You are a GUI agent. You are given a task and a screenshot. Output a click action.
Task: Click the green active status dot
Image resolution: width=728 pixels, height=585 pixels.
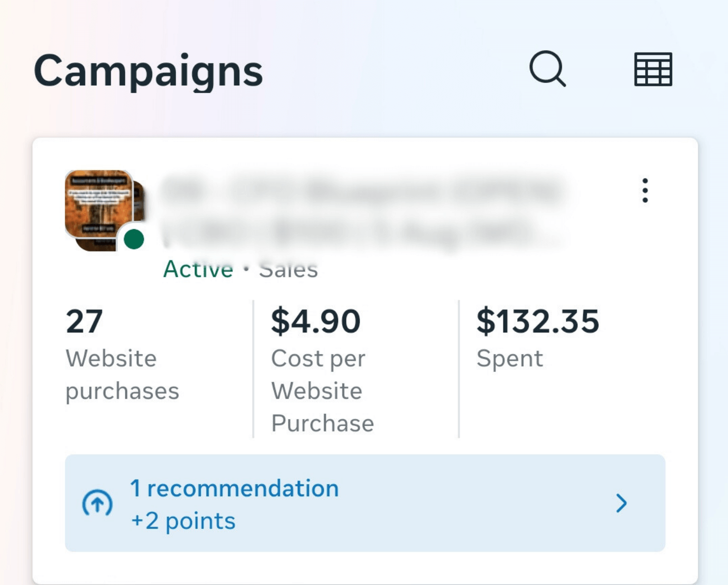[x=134, y=239]
